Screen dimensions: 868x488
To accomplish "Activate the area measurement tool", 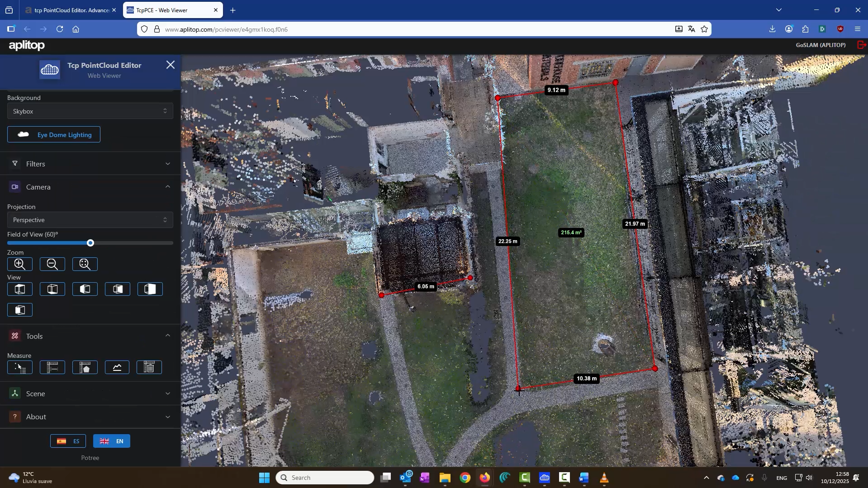I will (85, 367).
